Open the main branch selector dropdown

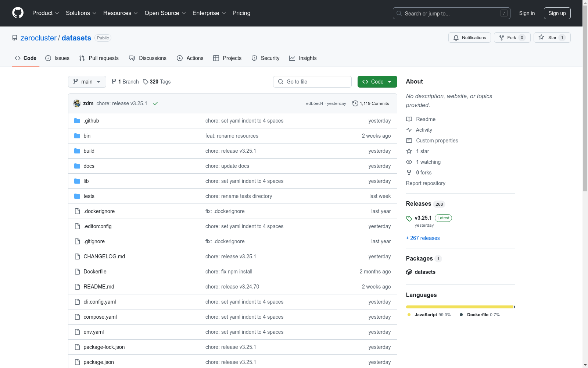coord(87,82)
